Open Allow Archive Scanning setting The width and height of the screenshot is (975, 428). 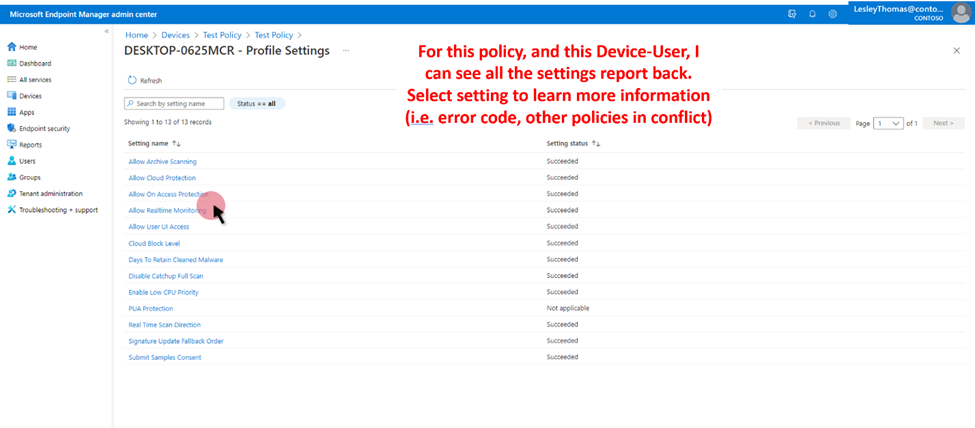tap(162, 162)
